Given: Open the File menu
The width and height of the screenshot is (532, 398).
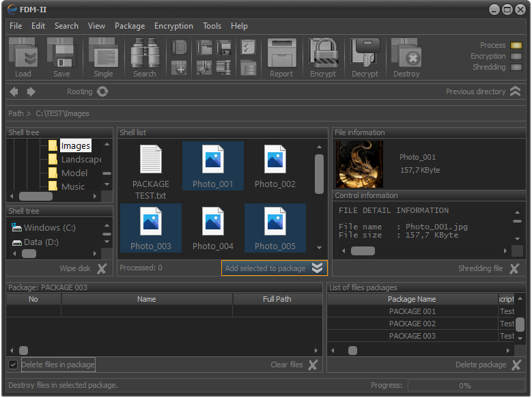Looking at the screenshot, I should coord(16,26).
